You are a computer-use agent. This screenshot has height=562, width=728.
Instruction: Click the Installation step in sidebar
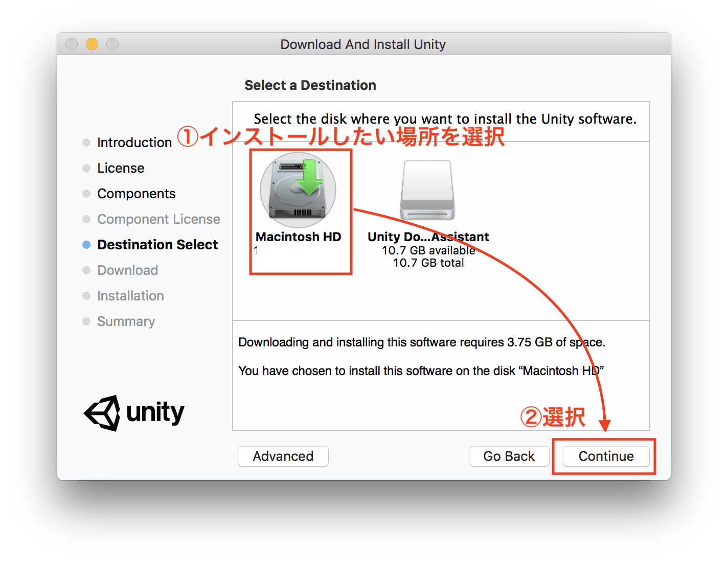(130, 296)
